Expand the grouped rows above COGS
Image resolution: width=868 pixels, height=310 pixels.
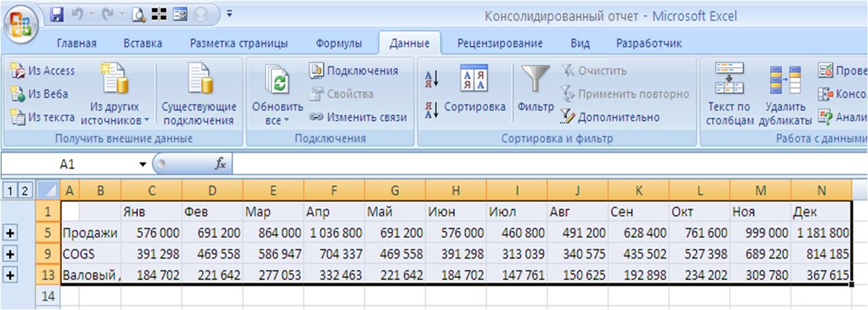tap(10, 254)
